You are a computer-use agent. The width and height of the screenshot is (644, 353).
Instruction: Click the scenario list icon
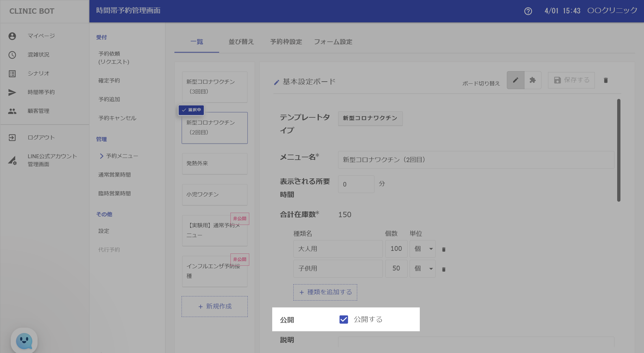(x=12, y=74)
